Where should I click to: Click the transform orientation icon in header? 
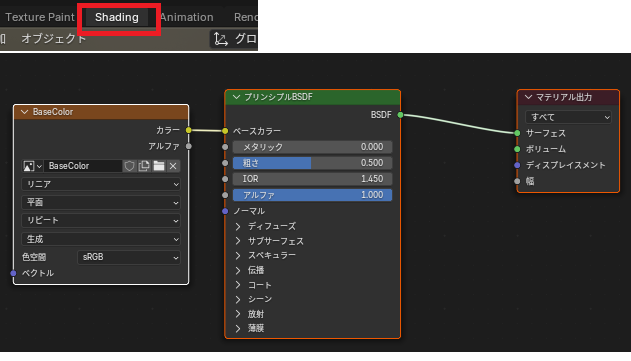[221, 39]
